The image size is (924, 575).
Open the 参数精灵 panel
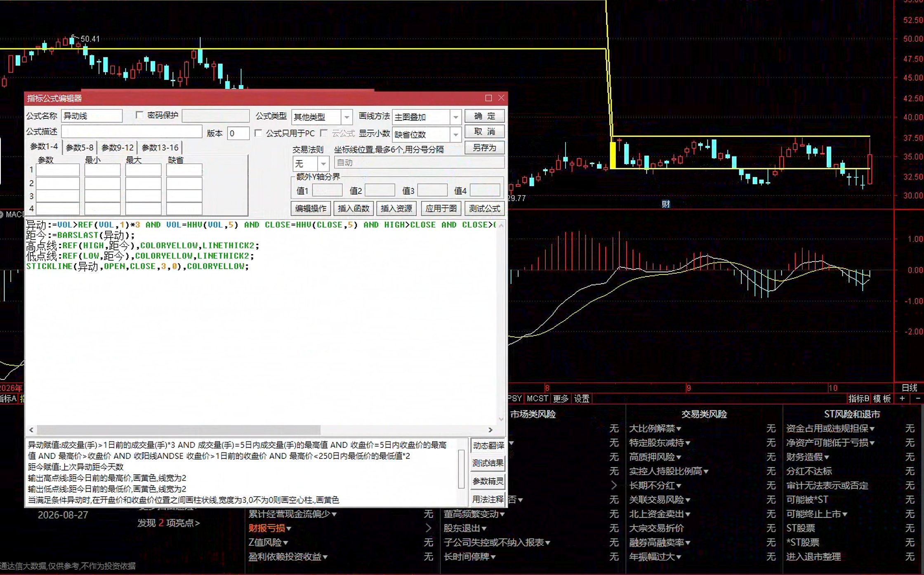tap(488, 481)
